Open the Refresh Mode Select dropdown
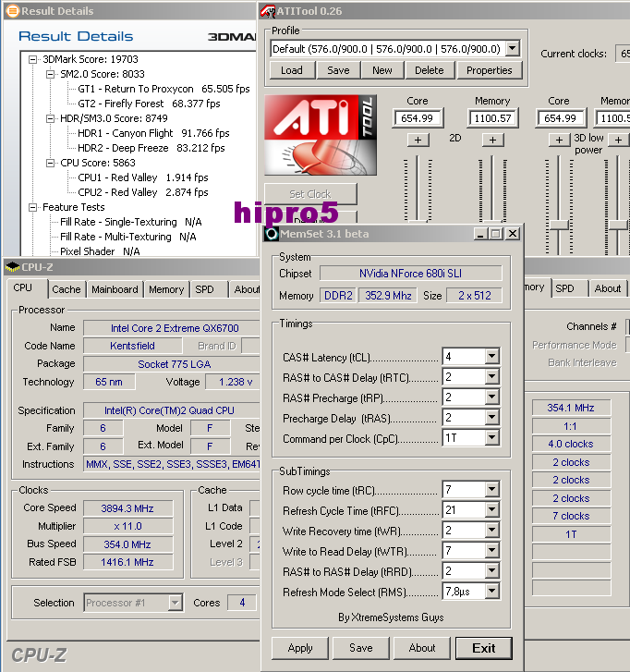 (491, 592)
